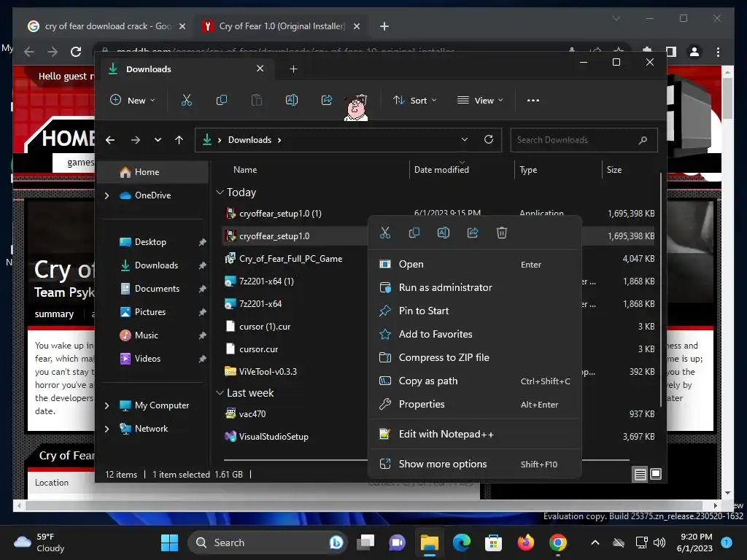Screen dimensions: 747x560
Task: Choose Copy as path
Action: (475, 381)
